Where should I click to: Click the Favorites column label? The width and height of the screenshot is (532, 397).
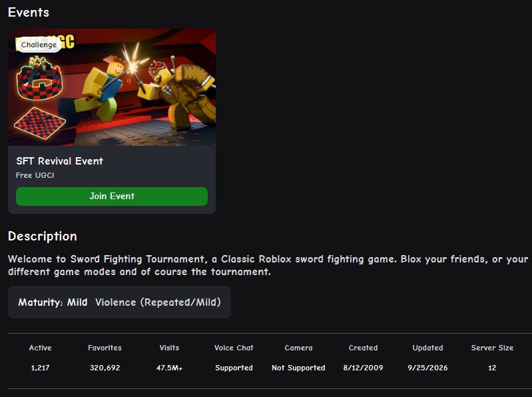coord(105,348)
